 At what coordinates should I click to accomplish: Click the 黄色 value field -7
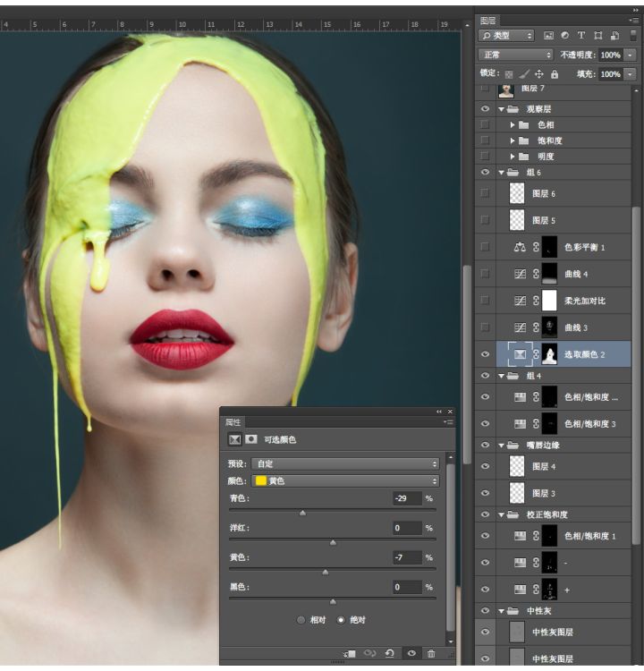click(x=407, y=557)
